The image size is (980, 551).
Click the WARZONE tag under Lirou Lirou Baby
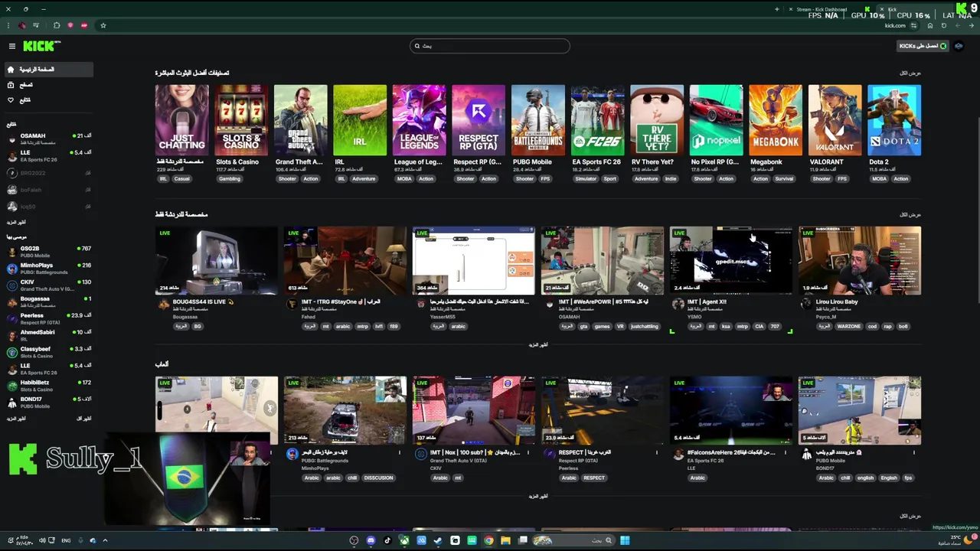click(848, 326)
